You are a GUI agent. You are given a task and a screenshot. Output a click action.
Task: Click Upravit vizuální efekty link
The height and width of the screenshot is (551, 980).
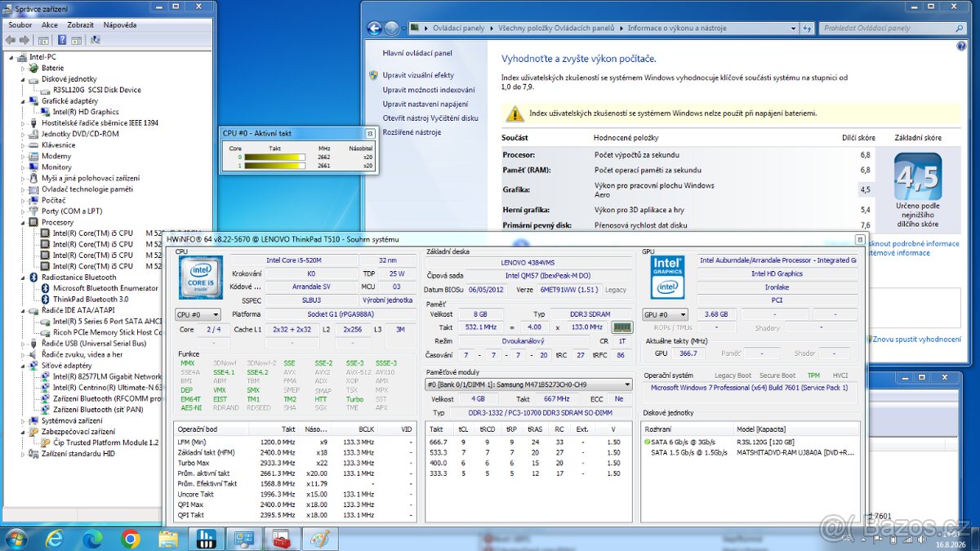(x=418, y=75)
